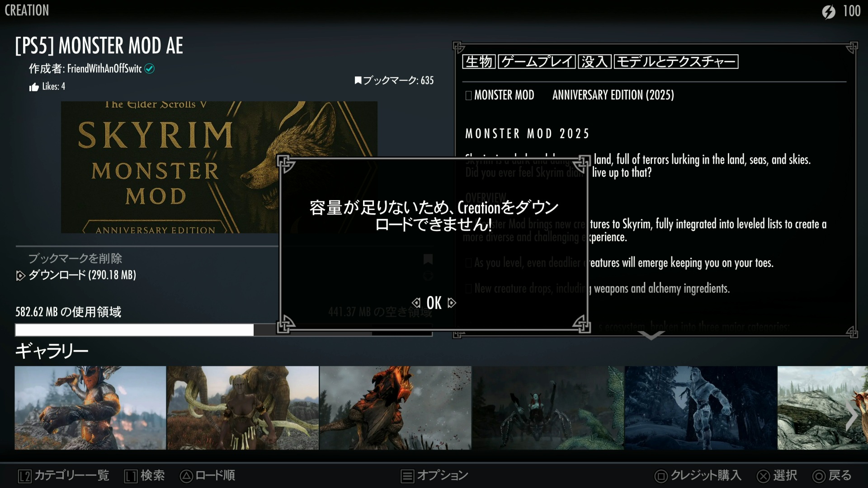Click the left arrow beside OK

[x=416, y=303]
